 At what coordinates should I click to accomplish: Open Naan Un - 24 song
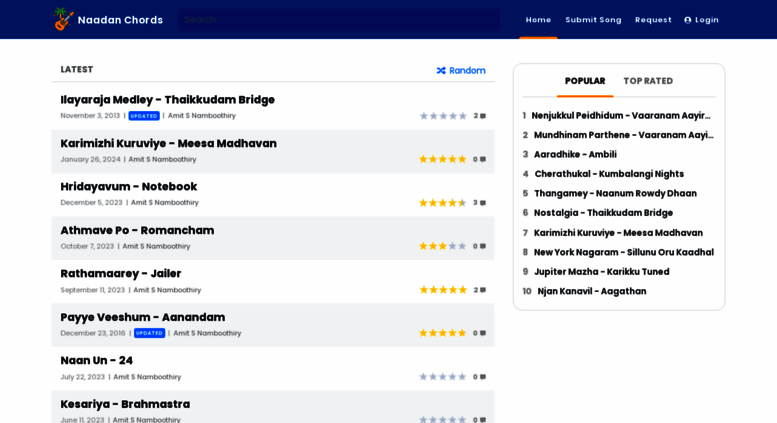coord(97,360)
